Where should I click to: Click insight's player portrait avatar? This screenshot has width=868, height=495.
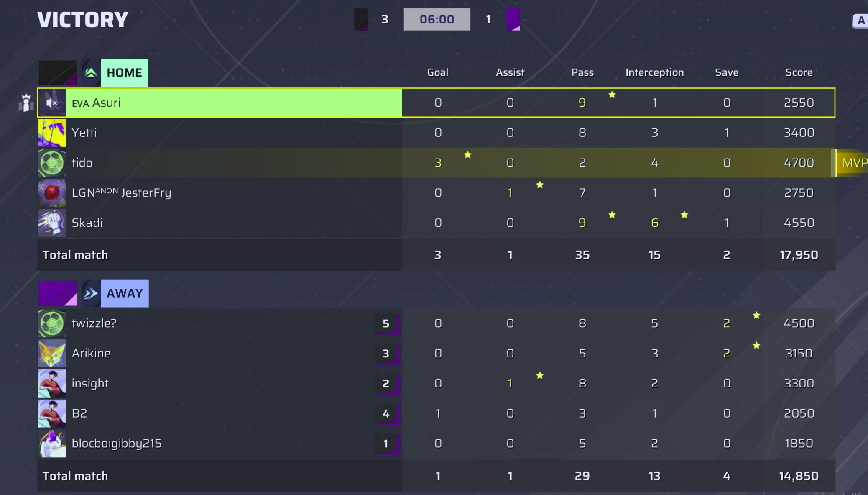click(x=52, y=384)
